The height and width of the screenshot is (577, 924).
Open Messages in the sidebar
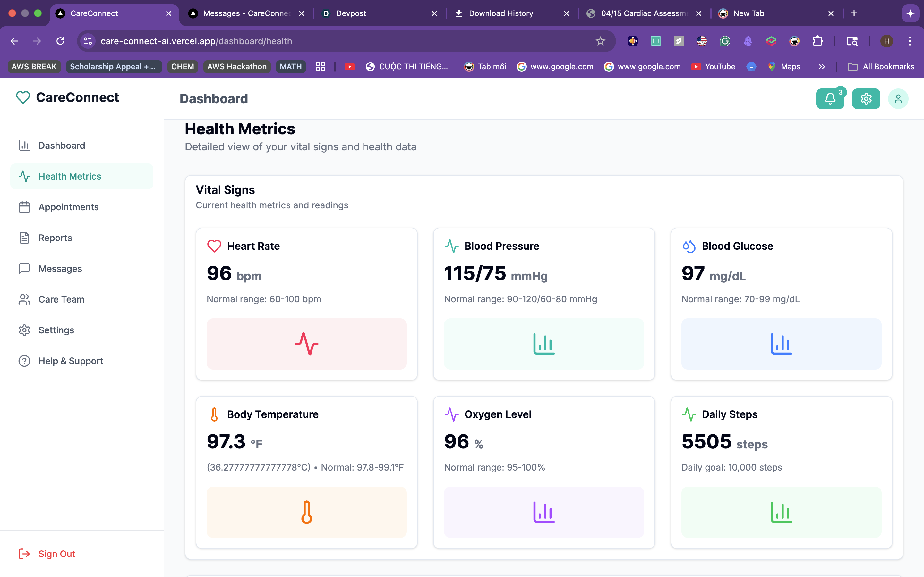point(60,268)
